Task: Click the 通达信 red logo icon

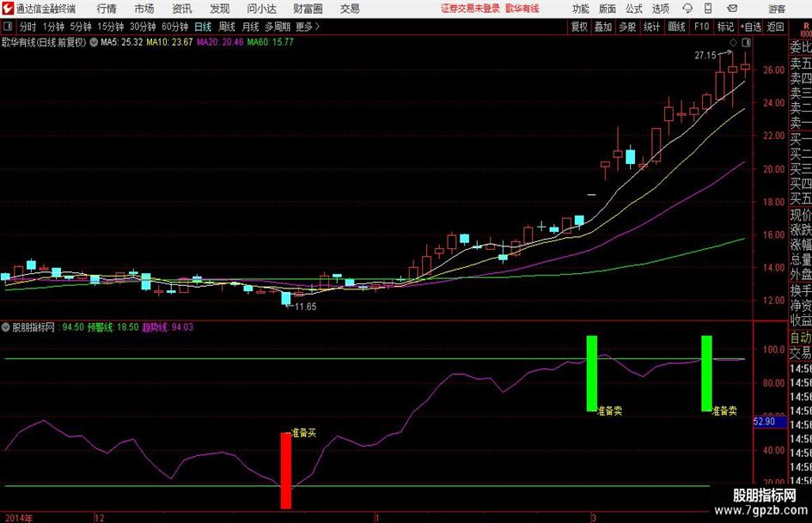Action: [8, 9]
